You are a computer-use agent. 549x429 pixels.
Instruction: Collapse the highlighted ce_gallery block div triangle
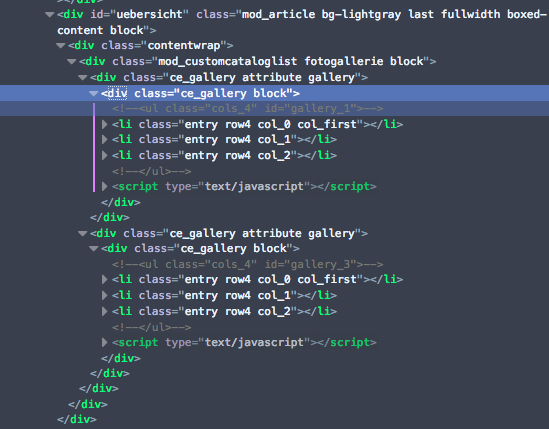click(93, 94)
